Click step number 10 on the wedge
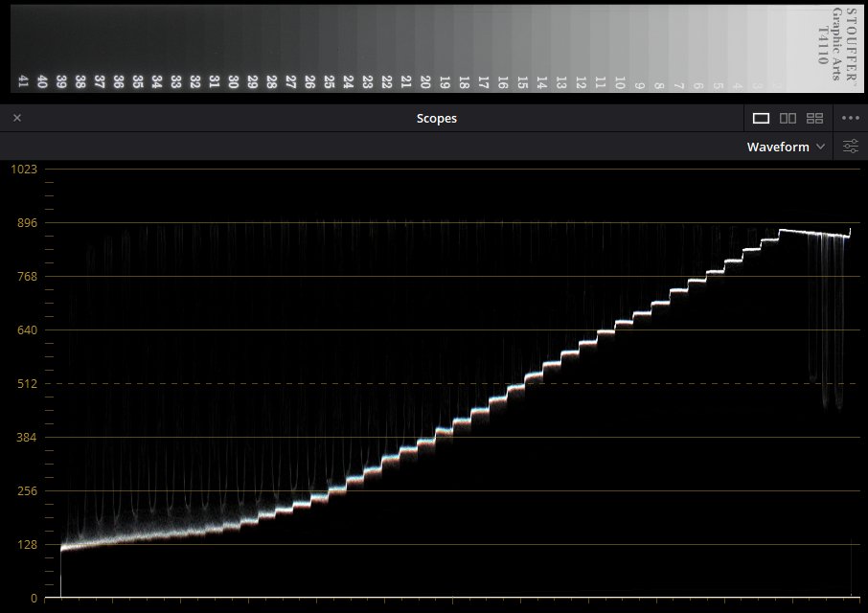Screen dimensions: 868x613 pyautogui.click(x=620, y=82)
